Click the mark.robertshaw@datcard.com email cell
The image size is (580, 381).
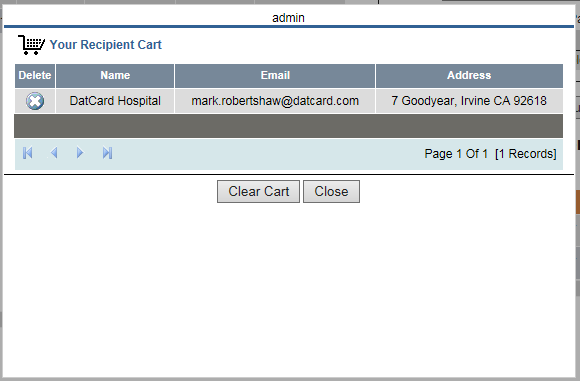275,101
